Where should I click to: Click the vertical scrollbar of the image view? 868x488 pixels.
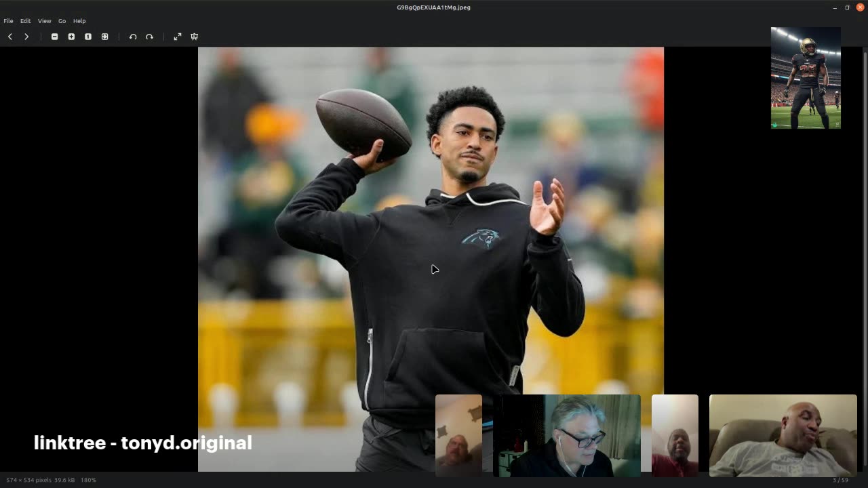click(x=865, y=258)
